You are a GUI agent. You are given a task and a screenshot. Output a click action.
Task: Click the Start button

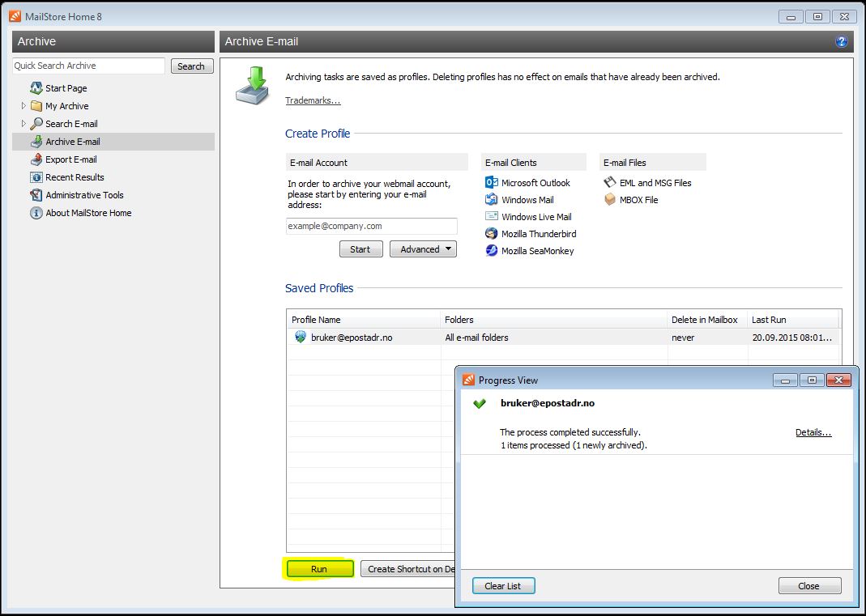click(x=360, y=249)
